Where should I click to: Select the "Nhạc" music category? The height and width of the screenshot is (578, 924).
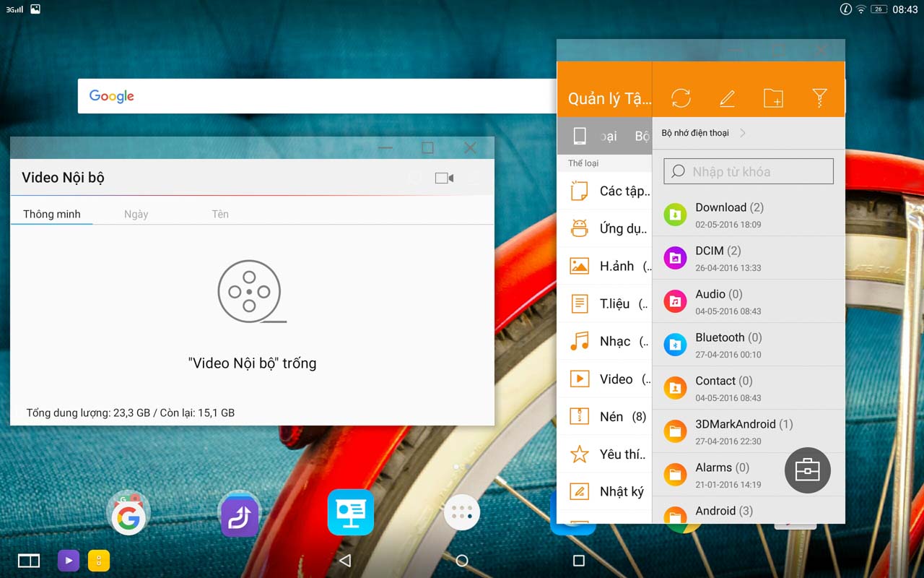(605, 341)
